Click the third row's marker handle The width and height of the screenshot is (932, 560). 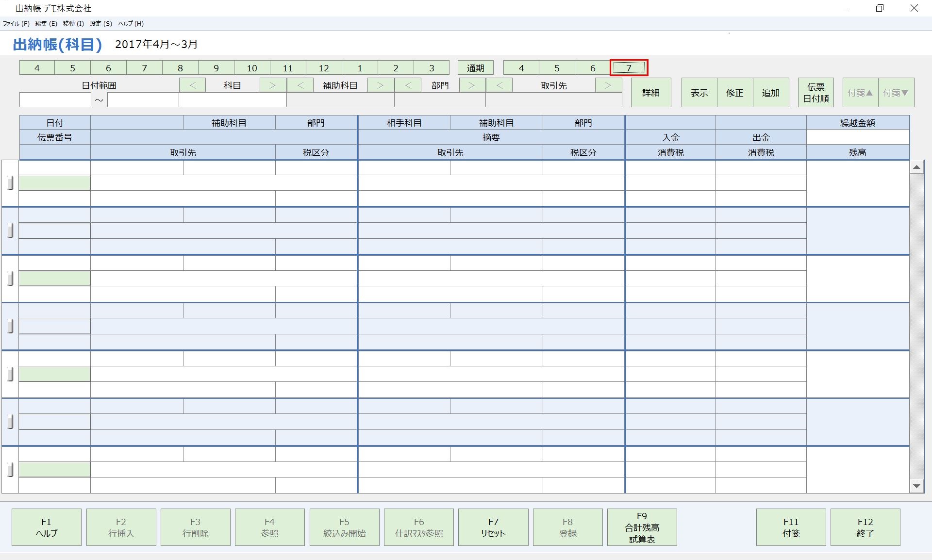click(x=10, y=278)
